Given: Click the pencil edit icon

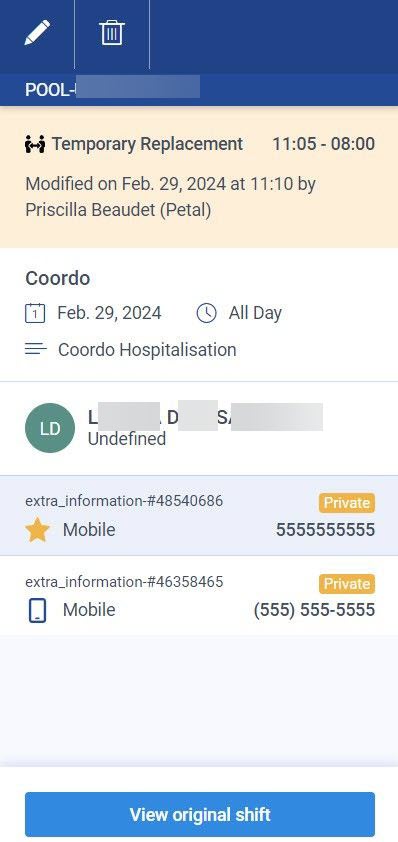Looking at the screenshot, I should [x=37, y=33].
